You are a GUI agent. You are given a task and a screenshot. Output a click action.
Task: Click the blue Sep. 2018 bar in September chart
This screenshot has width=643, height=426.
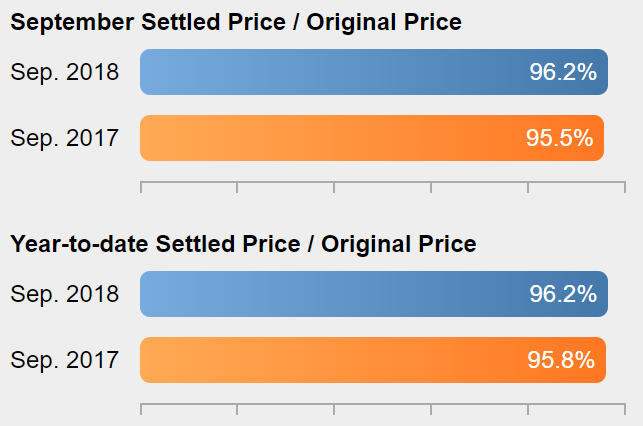(x=374, y=72)
